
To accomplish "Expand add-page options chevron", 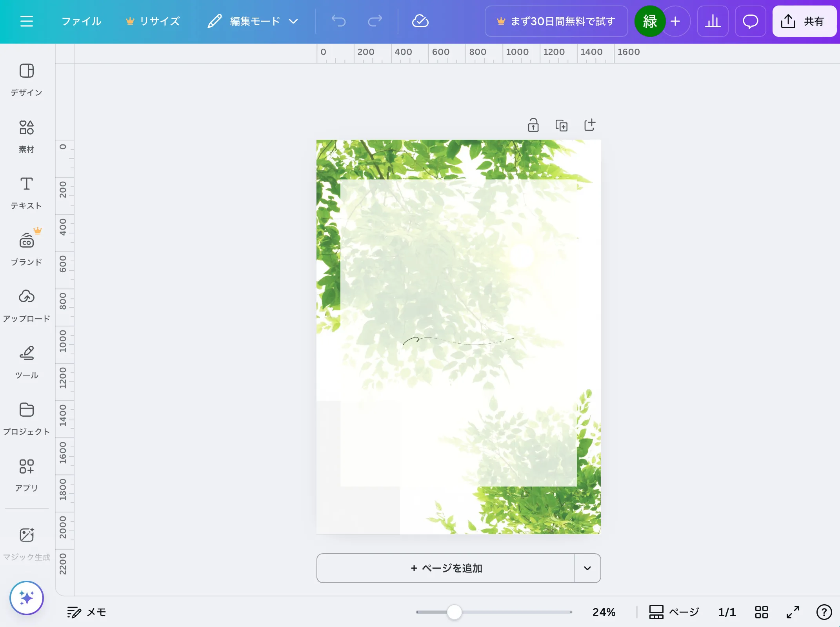I will pos(587,568).
